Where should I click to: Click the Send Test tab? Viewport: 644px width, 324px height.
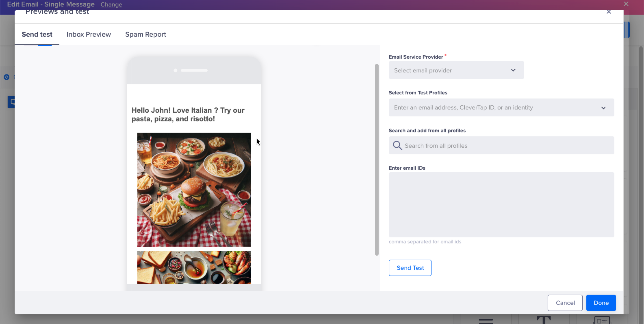click(x=37, y=34)
